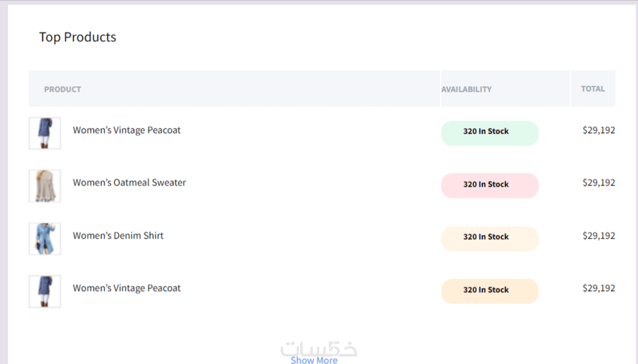This screenshot has height=364, width=638.
Task: Click the Denim Shirt's $29,192 total
Action: [599, 236]
